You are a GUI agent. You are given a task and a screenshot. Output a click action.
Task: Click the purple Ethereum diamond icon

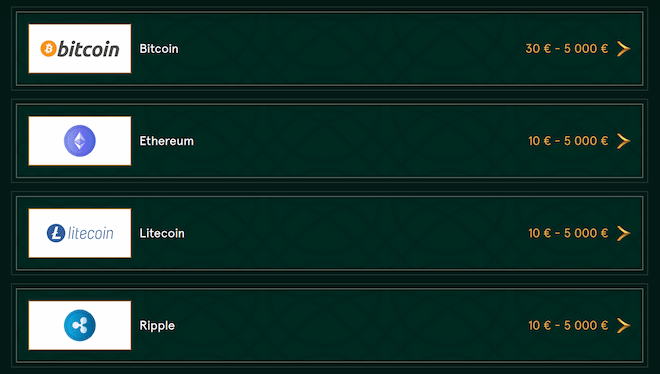[80, 141]
